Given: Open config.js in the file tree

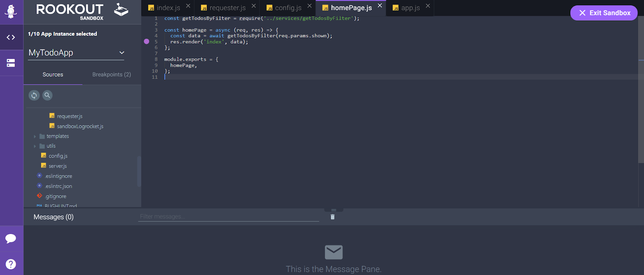Looking at the screenshot, I should (x=58, y=156).
